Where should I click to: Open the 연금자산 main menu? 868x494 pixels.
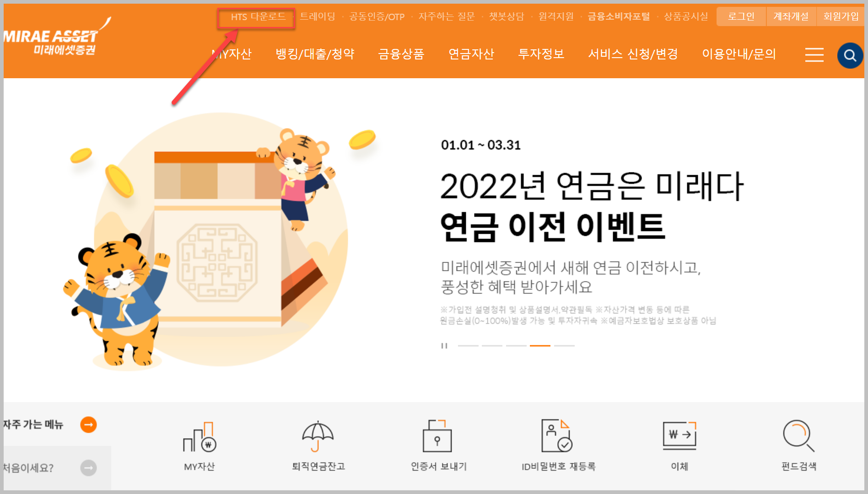[471, 54]
